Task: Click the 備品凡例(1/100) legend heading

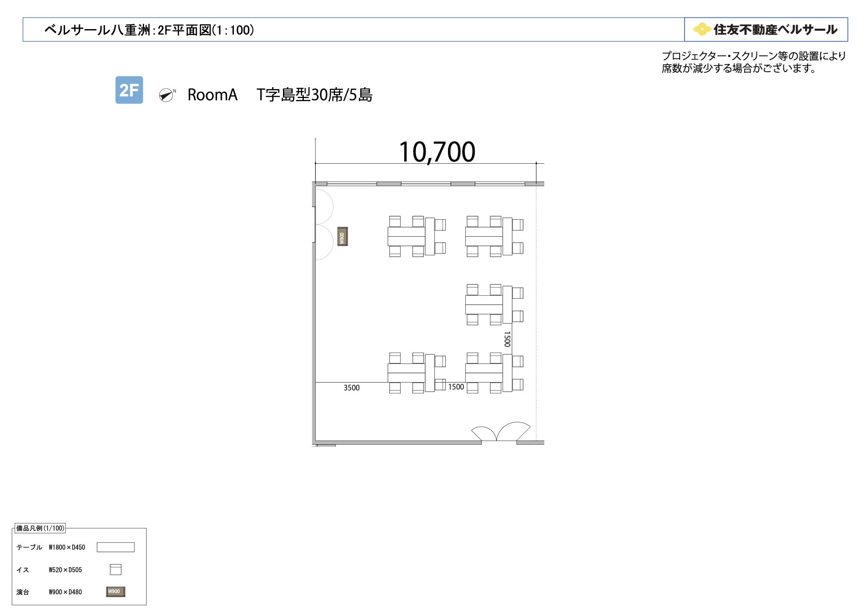Action: click(x=40, y=528)
